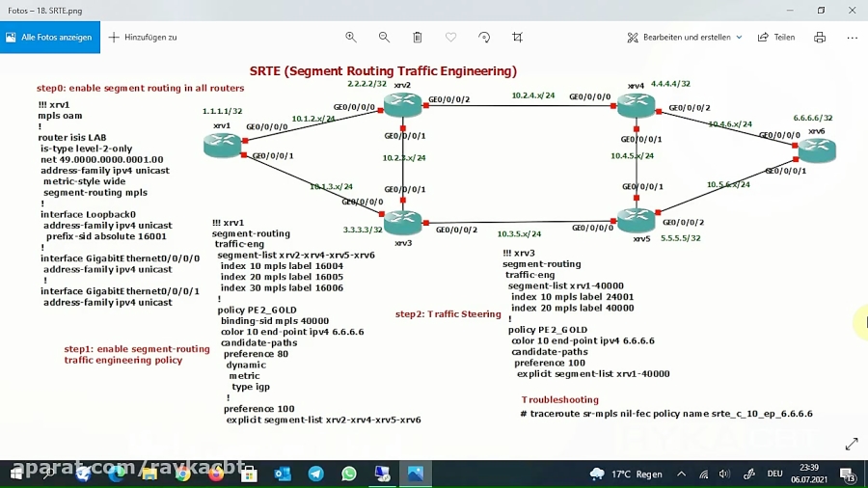
Task: Open Outlook from the taskbar
Action: coord(283,474)
